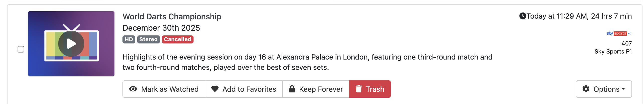The width and height of the screenshot is (644, 104).
Task: Expand the Options dropdown caret
Action: [x=624, y=89]
